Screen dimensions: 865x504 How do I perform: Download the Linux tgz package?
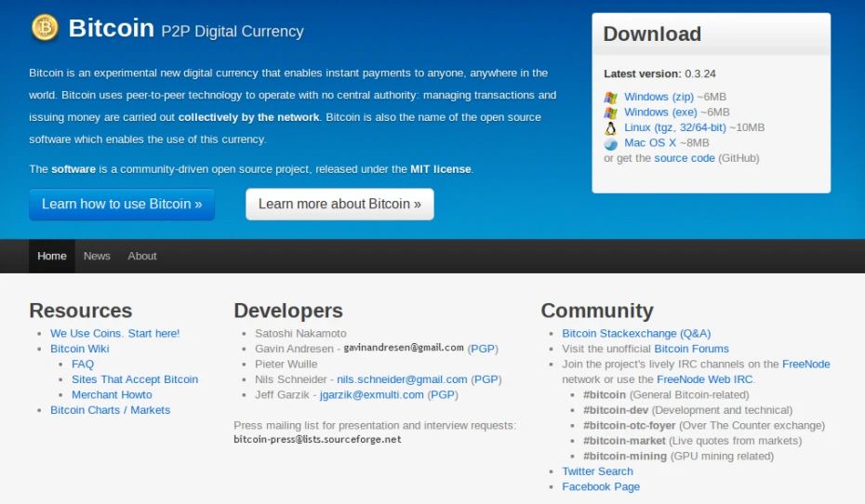(x=674, y=127)
